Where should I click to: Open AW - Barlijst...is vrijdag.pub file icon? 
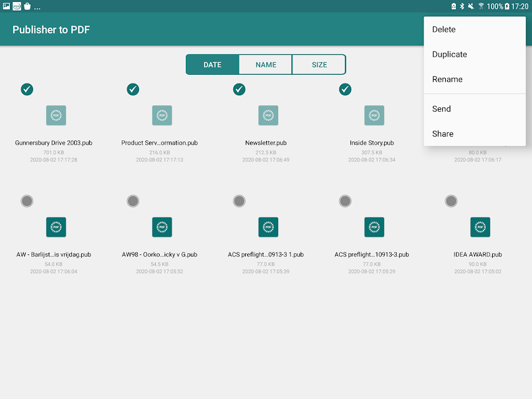tap(56, 227)
